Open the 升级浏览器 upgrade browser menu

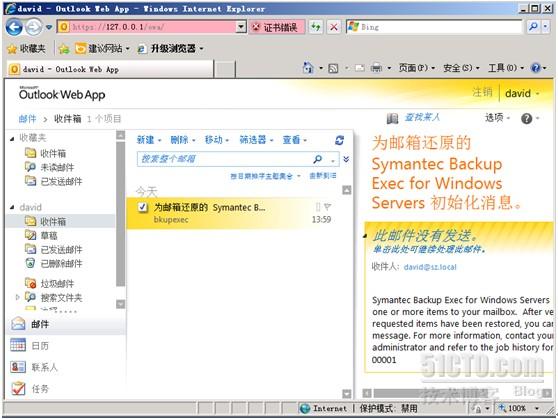coord(170,48)
